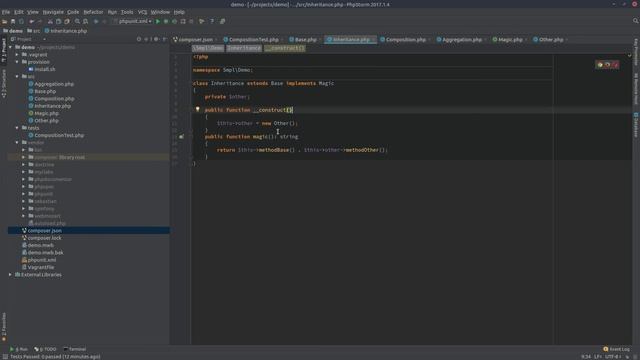Click the intention lightbulb in the gutter
The image size is (640, 360).
198,109
